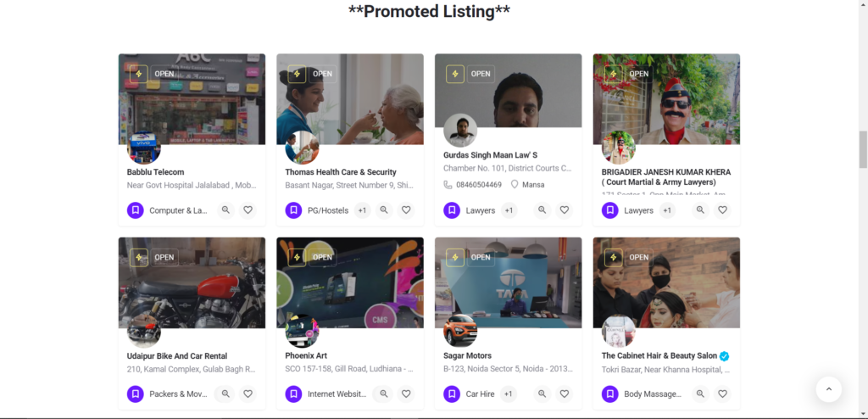Like the Sagar Motors listing
The image size is (868, 419).
coord(565,394)
